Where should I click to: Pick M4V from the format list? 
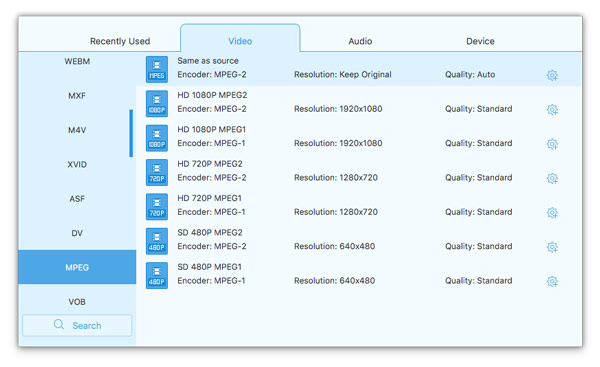(77, 130)
